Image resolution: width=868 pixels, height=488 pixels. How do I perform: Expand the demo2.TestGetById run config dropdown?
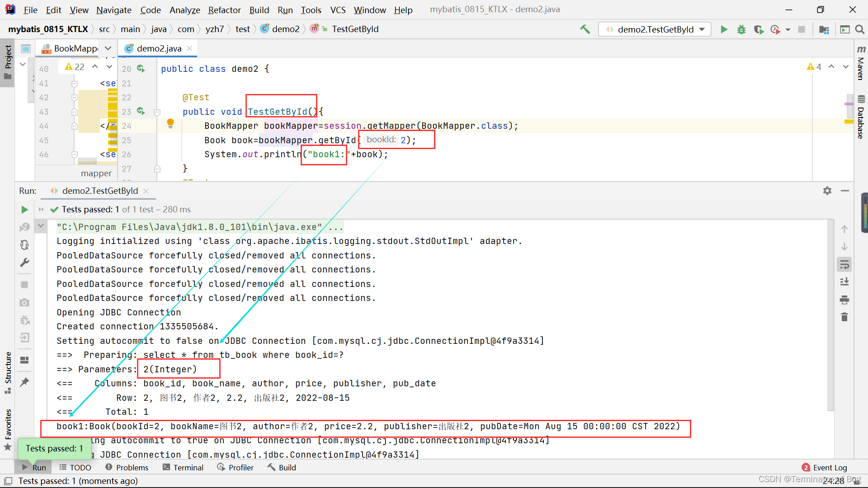(703, 28)
